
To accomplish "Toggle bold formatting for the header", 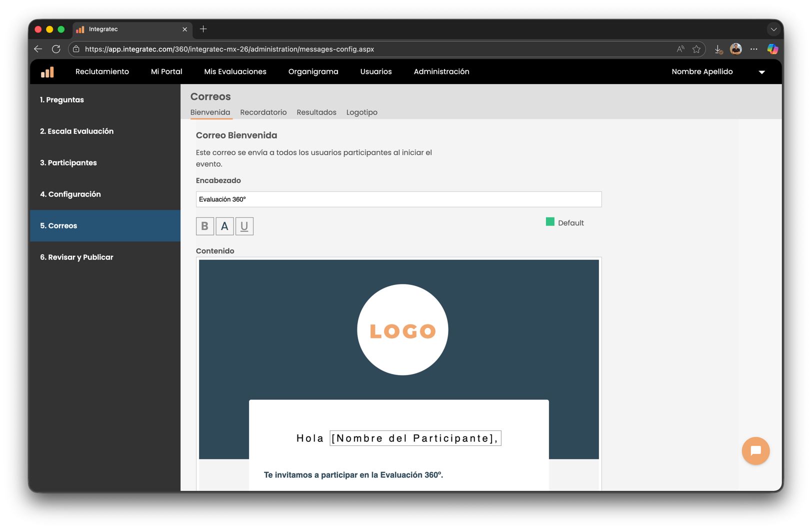I will (x=204, y=226).
